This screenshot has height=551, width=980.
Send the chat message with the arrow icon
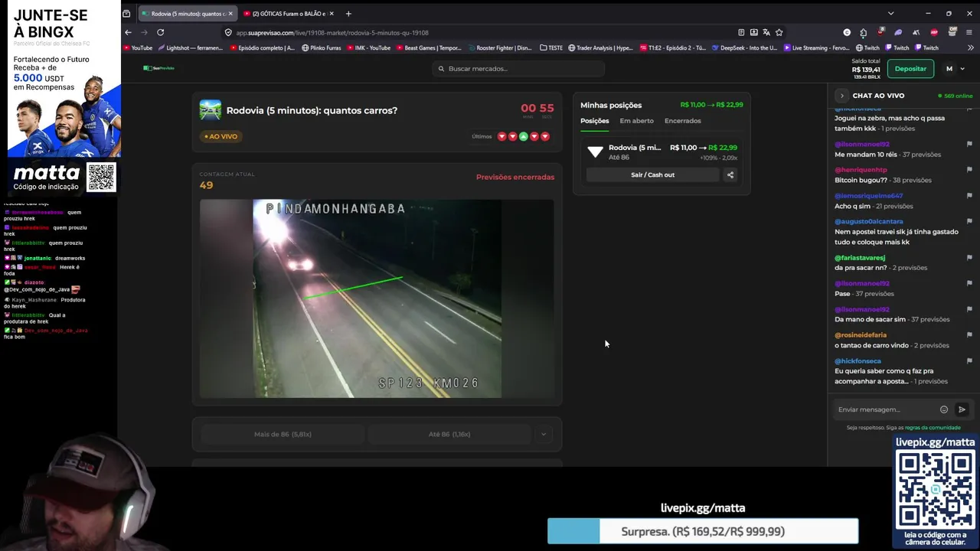click(962, 409)
